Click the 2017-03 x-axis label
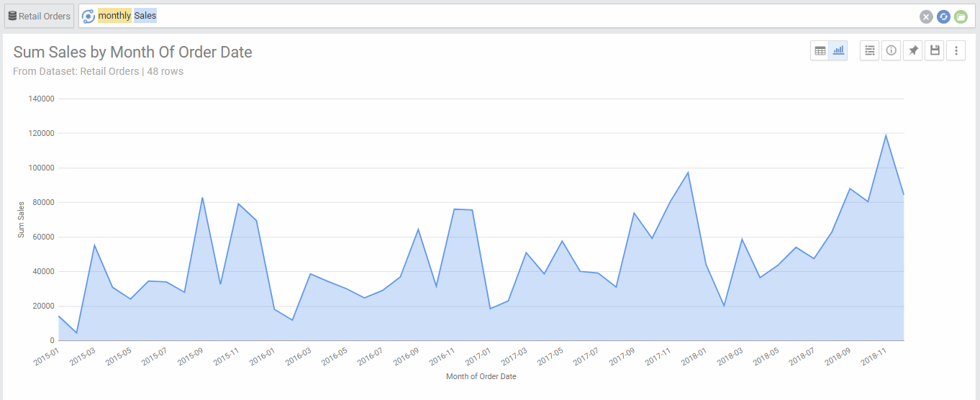The height and width of the screenshot is (400, 980). 514,356
